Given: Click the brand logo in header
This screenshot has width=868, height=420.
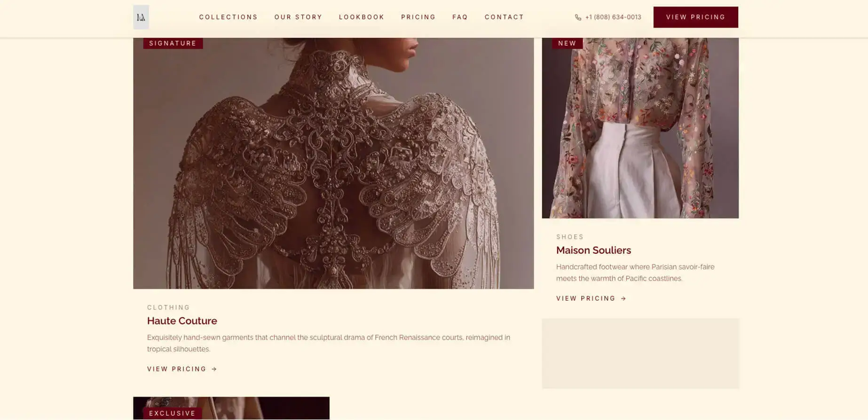Looking at the screenshot, I should 141,17.
